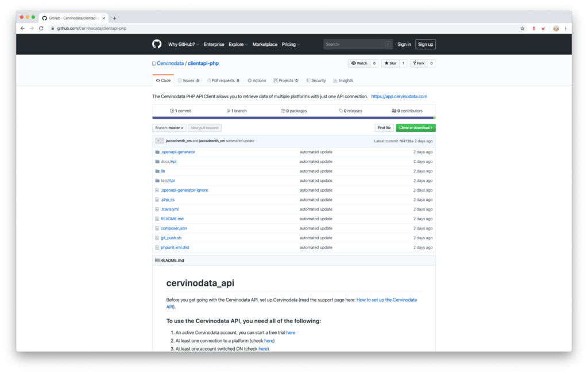Open the docs/Api folder
Screen dimensions: 588x373
pos(168,162)
